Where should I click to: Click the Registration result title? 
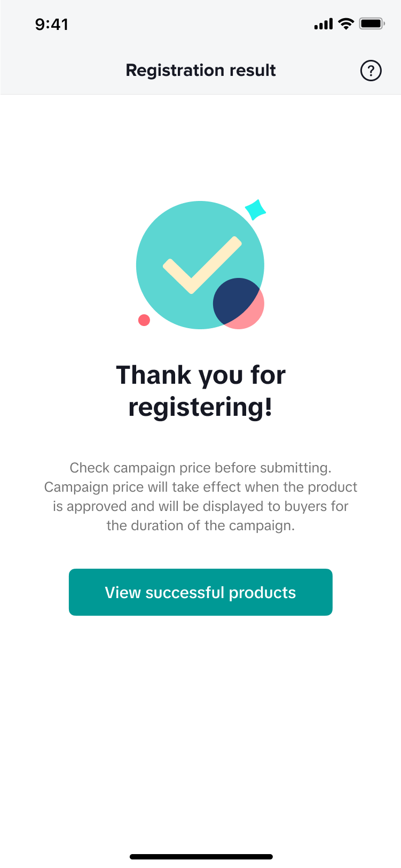tap(200, 71)
